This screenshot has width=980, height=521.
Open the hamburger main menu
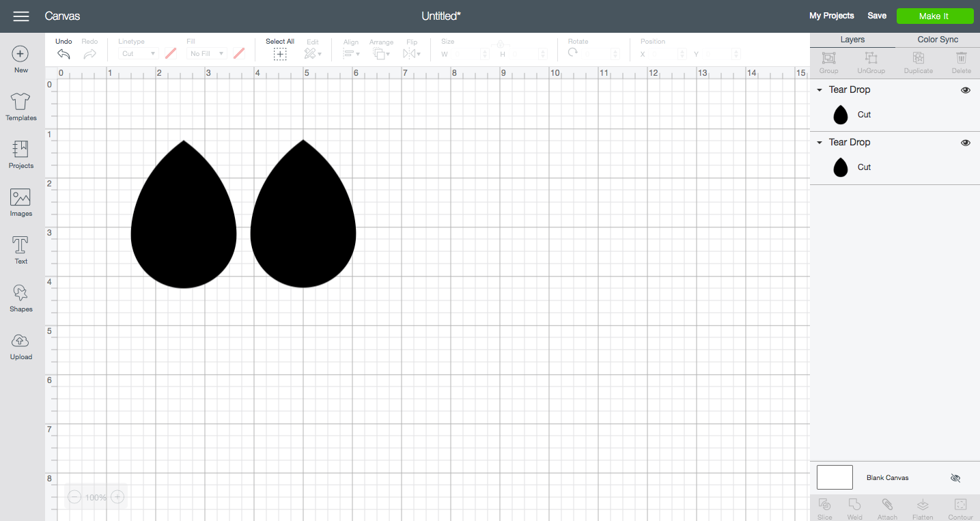click(x=21, y=16)
